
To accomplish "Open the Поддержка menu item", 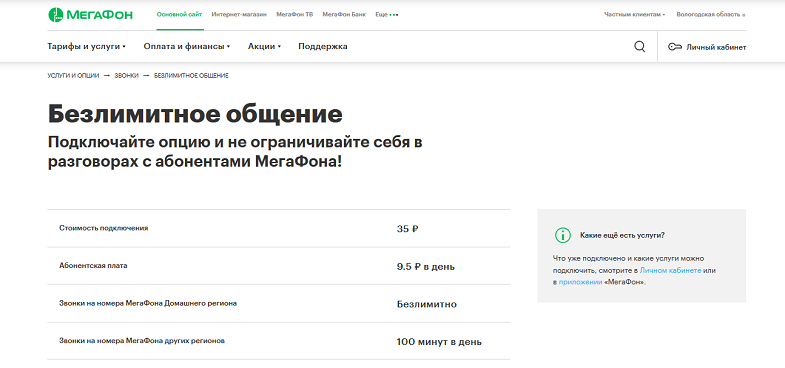I will coord(323,47).
